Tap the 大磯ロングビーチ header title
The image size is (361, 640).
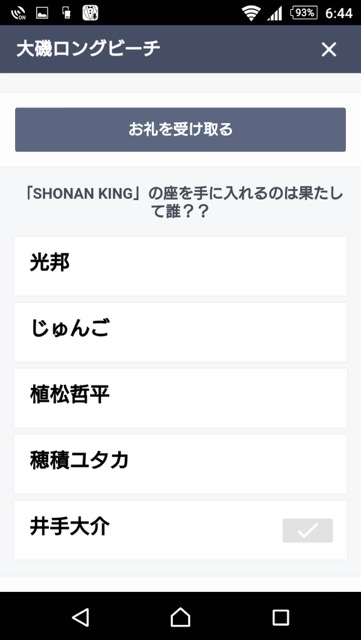click(x=88, y=49)
